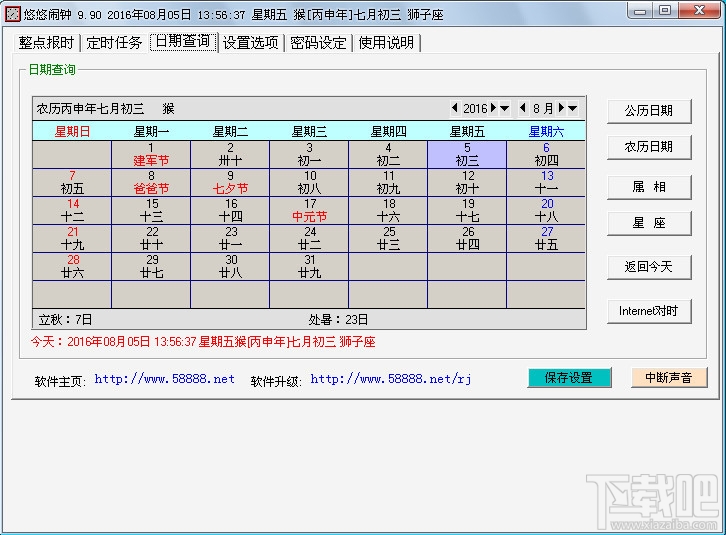Click the 星座 button
Image resolution: width=726 pixels, height=535 pixels.
(x=649, y=223)
